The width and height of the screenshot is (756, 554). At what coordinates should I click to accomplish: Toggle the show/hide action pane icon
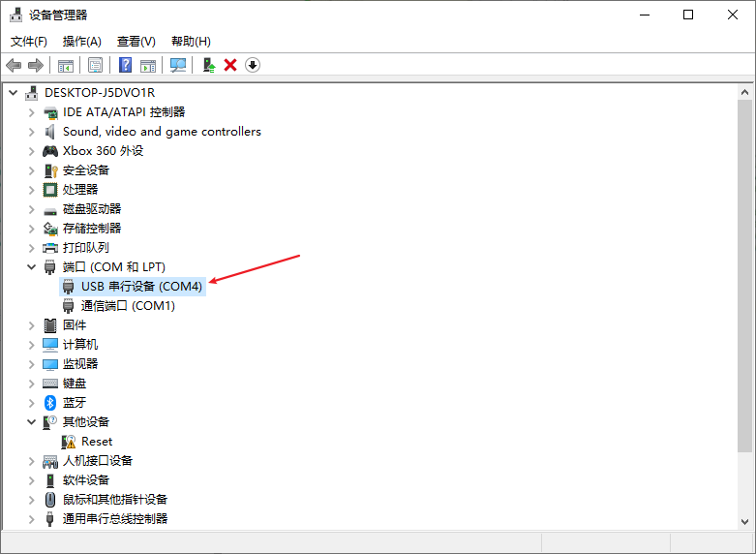tap(148, 65)
